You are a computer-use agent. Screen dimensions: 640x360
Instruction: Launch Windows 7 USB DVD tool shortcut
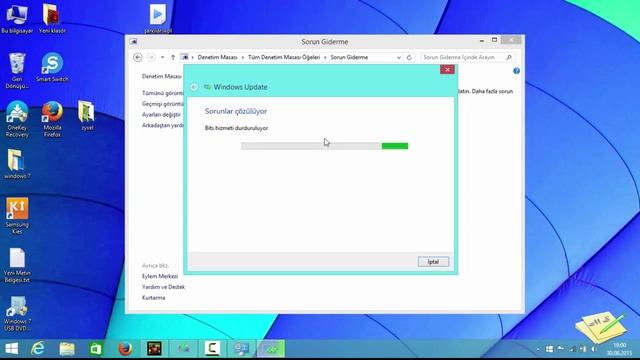point(17,313)
